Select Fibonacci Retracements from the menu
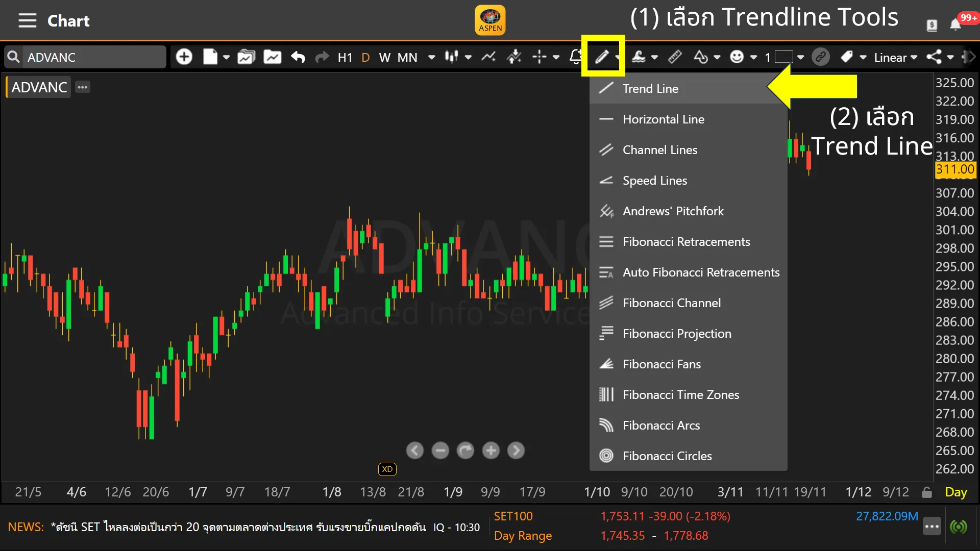The height and width of the screenshot is (551, 980). coord(686,242)
